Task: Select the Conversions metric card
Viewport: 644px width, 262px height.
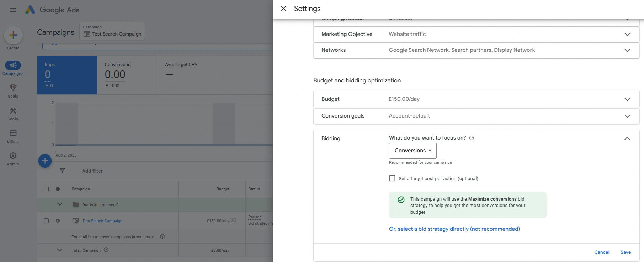Action: [x=127, y=75]
